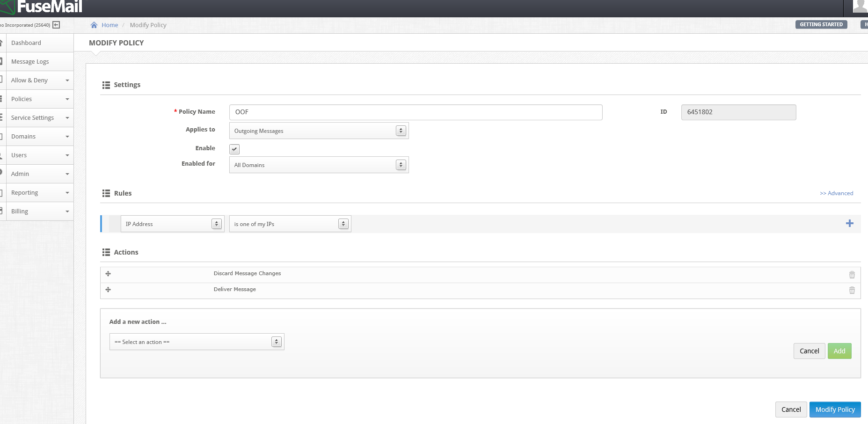868x424 pixels.
Task: Open the IP Address rule type dropdown
Action: [172, 224]
